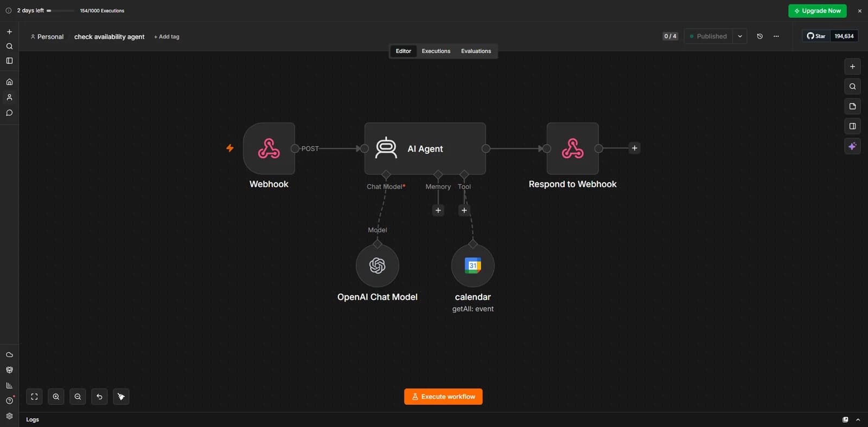Screen dimensions: 868x427
Task: Open settings gear in left sidebar
Action: pyautogui.click(x=9, y=416)
